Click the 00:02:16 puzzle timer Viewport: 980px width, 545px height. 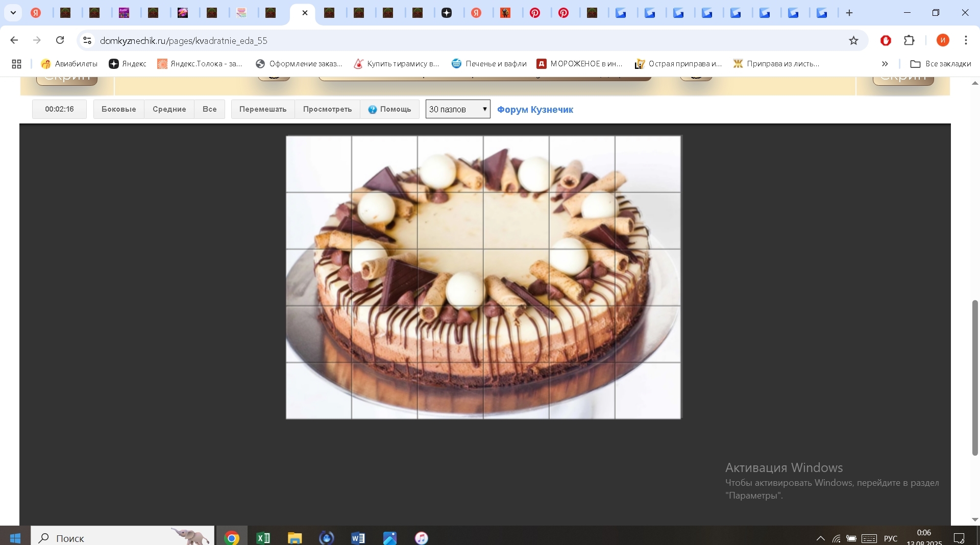coord(59,109)
